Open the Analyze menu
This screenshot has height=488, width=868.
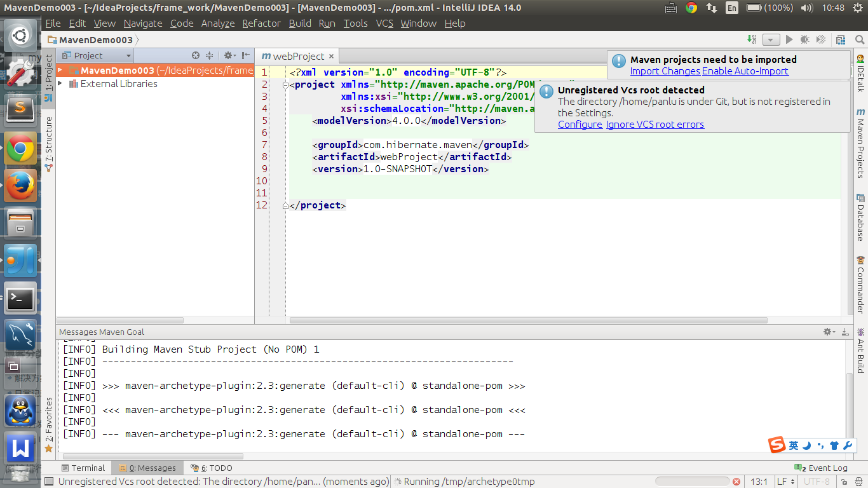point(218,23)
